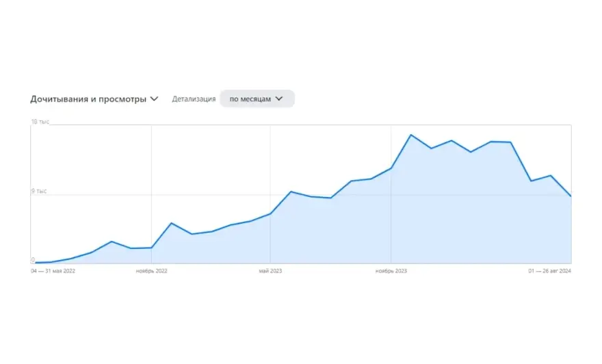This screenshot has width=602, height=364.
Task: Click the chevron inside "по месяцам" button
Action: point(279,99)
